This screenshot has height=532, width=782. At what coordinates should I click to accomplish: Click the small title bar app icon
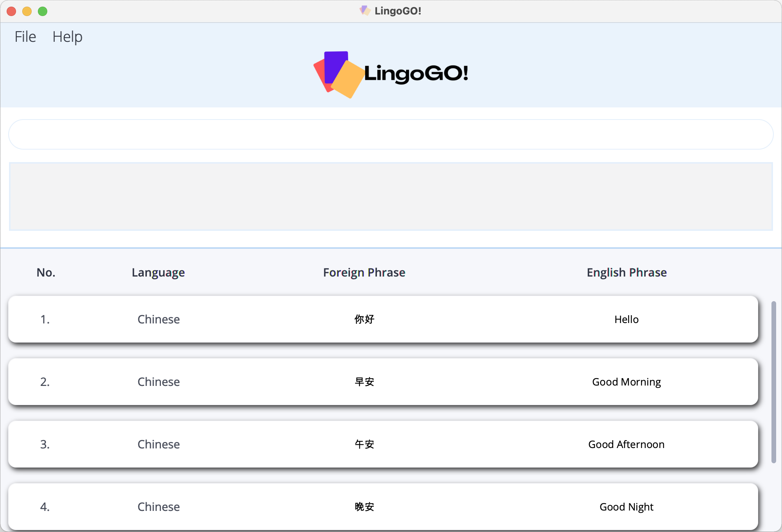364,11
